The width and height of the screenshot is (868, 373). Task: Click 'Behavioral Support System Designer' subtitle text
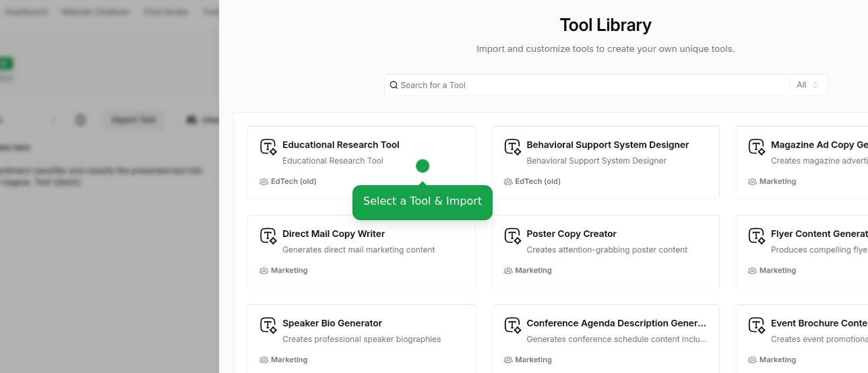pos(596,161)
